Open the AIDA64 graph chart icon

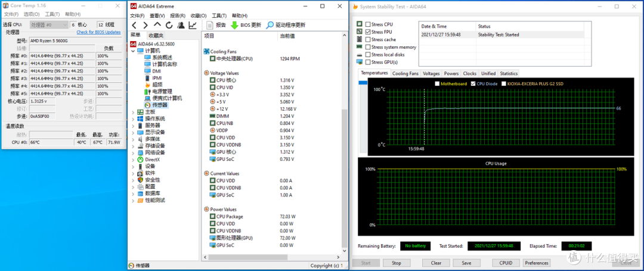coord(192,26)
